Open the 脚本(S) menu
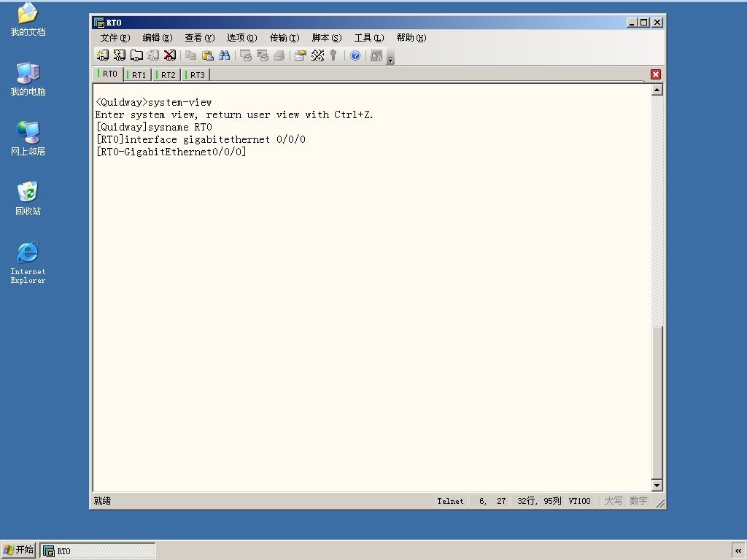Screen dimensions: 747x560 point(327,38)
